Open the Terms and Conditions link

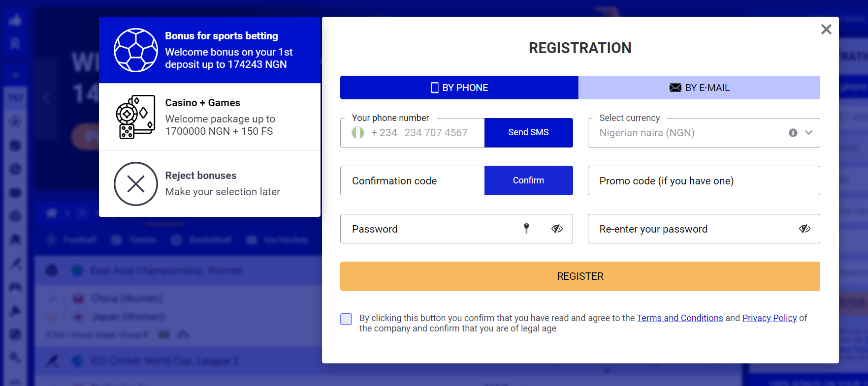pos(680,318)
